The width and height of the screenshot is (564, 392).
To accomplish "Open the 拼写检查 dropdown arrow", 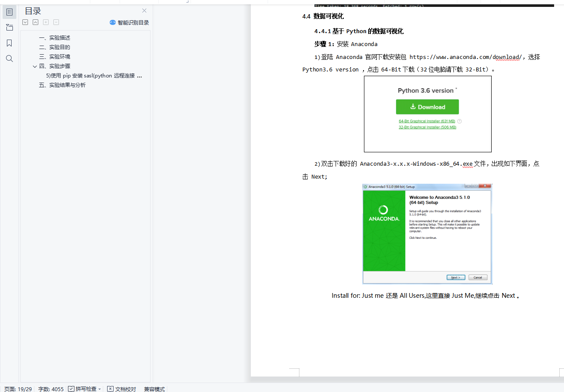I will [99, 389].
